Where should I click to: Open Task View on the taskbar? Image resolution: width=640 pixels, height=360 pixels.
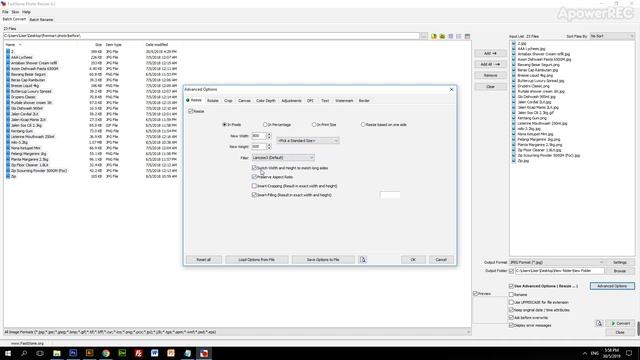tap(40, 353)
